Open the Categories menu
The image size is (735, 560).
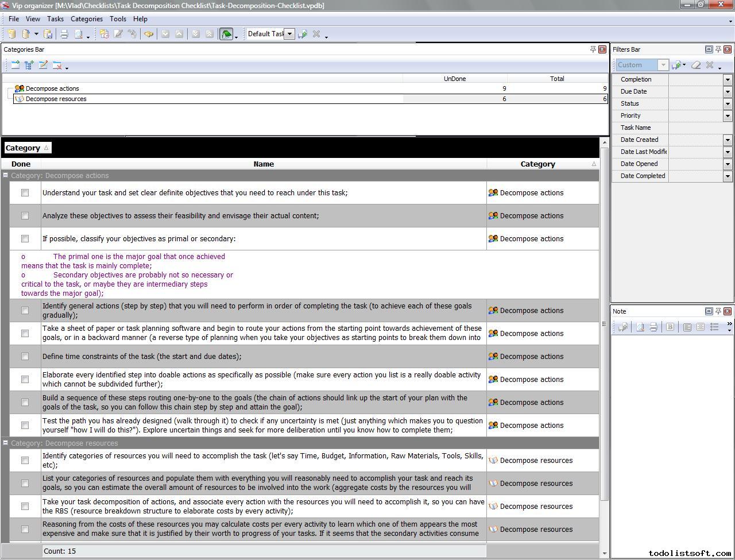point(86,19)
